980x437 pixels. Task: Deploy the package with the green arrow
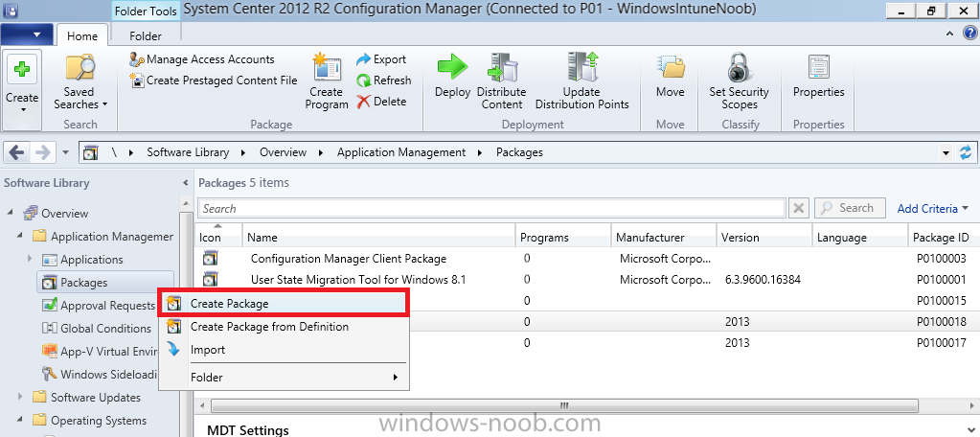(x=452, y=76)
